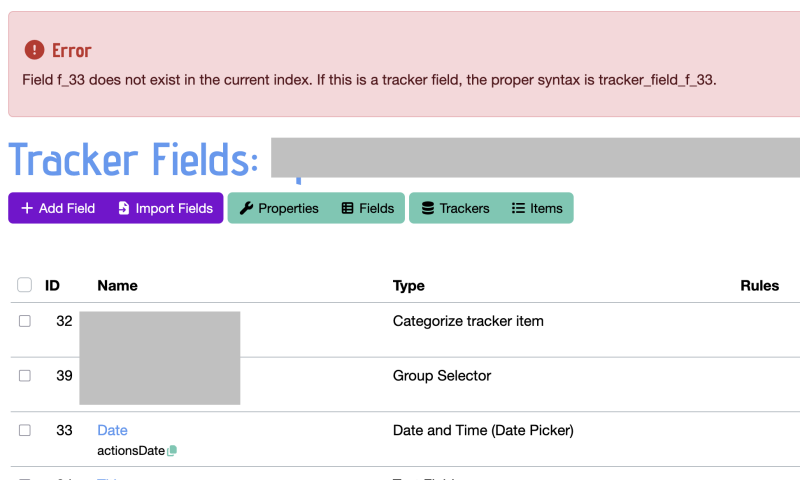
Task: Select the checkbox for field 33
Action: click(x=24, y=430)
